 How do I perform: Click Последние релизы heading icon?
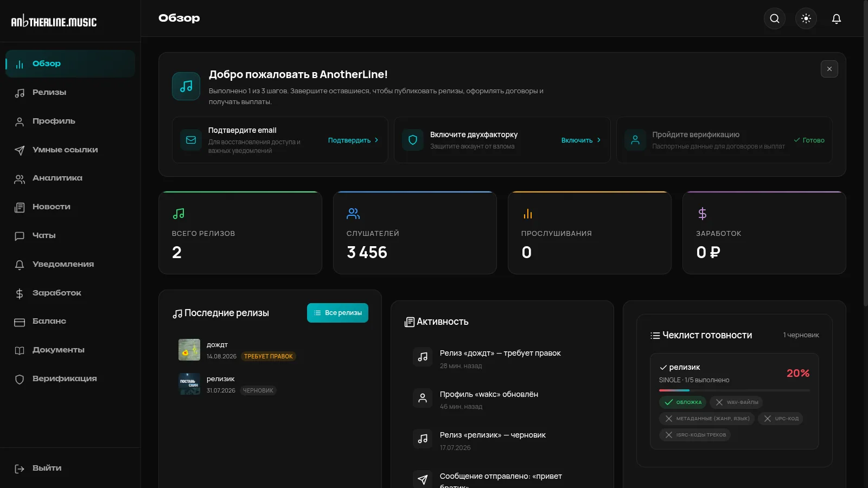(177, 313)
